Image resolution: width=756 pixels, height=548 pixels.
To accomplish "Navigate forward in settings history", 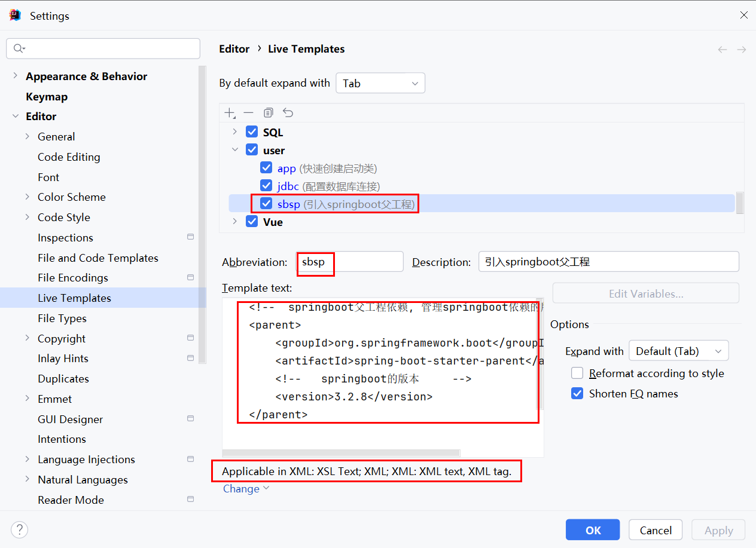I will pos(742,50).
